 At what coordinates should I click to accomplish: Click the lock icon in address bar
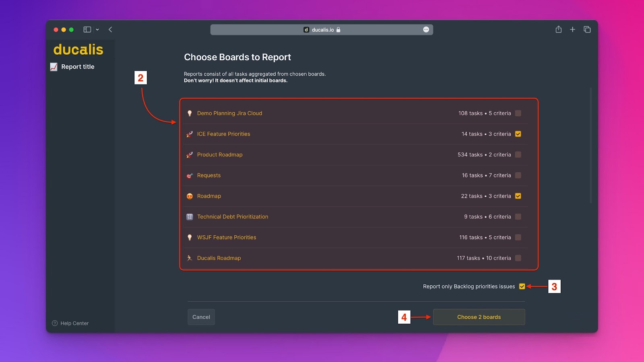coord(338,30)
